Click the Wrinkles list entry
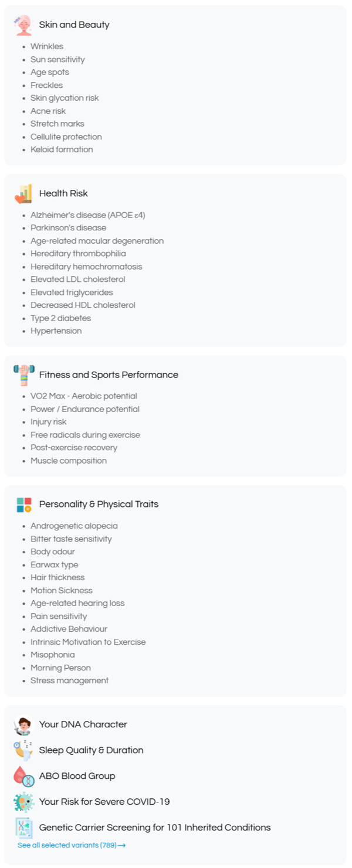Viewport: 352px width, 868px height. click(47, 47)
